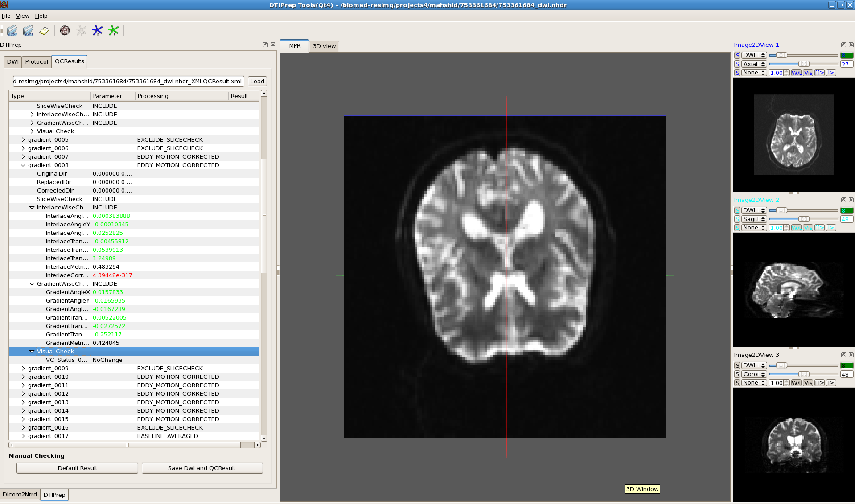Click the blue star 'F' toolbar icon
The height and width of the screenshot is (504, 855).
point(97,30)
